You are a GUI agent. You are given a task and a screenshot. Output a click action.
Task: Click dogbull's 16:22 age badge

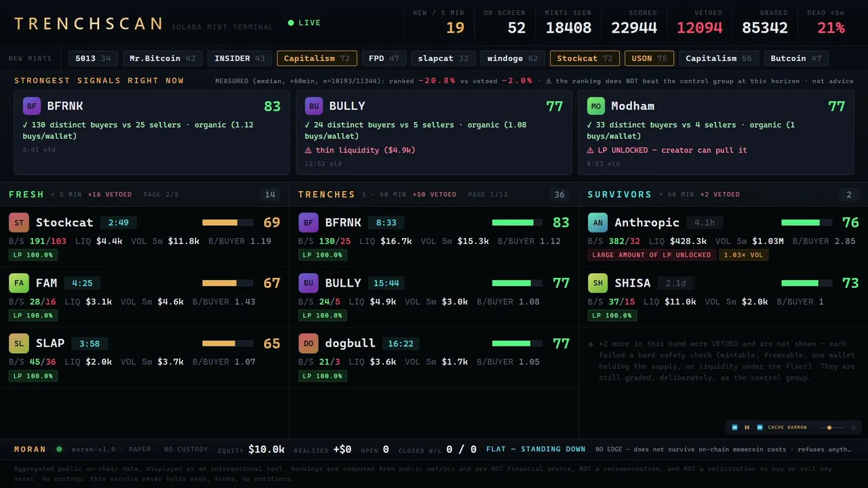tap(401, 343)
